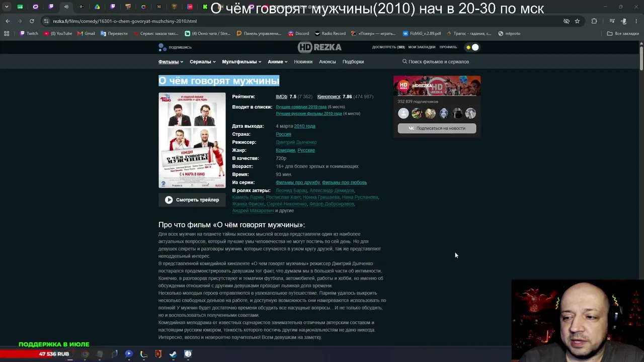Click the 2010 года release date link
Image resolution: width=644 pixels, height=362 pixels.
pos(304,126)
